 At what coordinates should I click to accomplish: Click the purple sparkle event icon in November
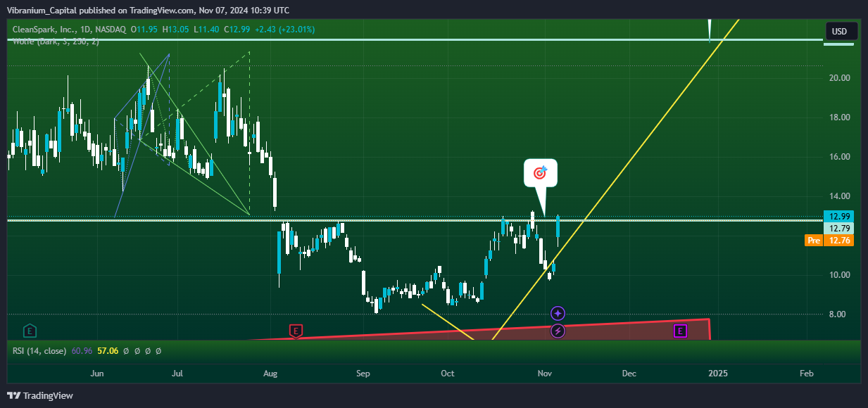[x=558, y=313]
